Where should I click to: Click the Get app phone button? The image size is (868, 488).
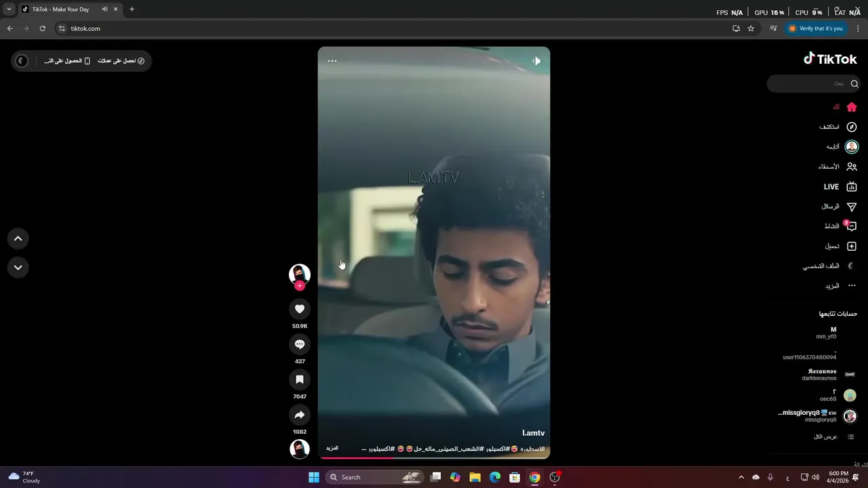pyautogui.click(x=67, y=61)
